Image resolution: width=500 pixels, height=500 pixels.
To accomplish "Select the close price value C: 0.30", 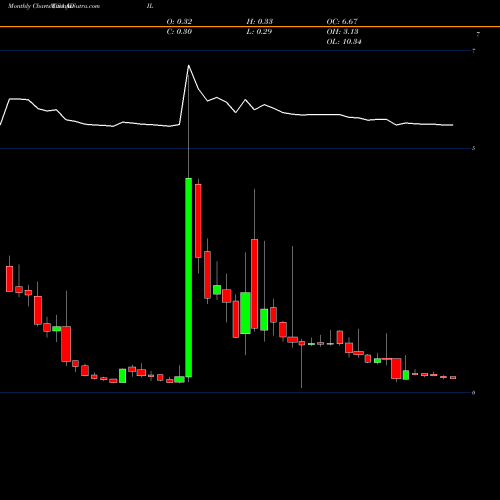I will coord(179,32).
